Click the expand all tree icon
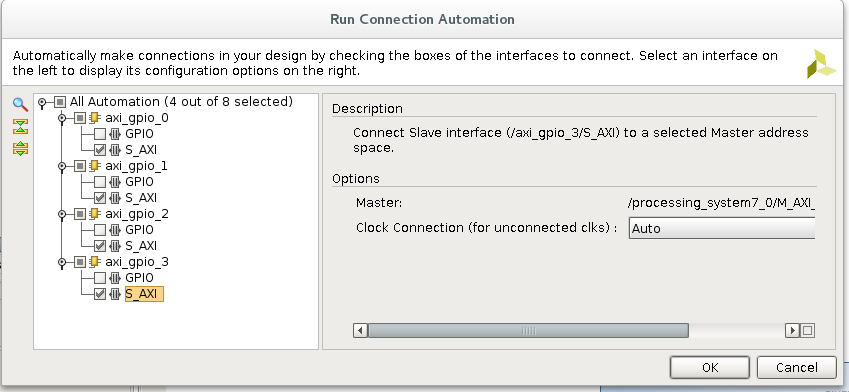849x392 pixels. click(20, 148)
